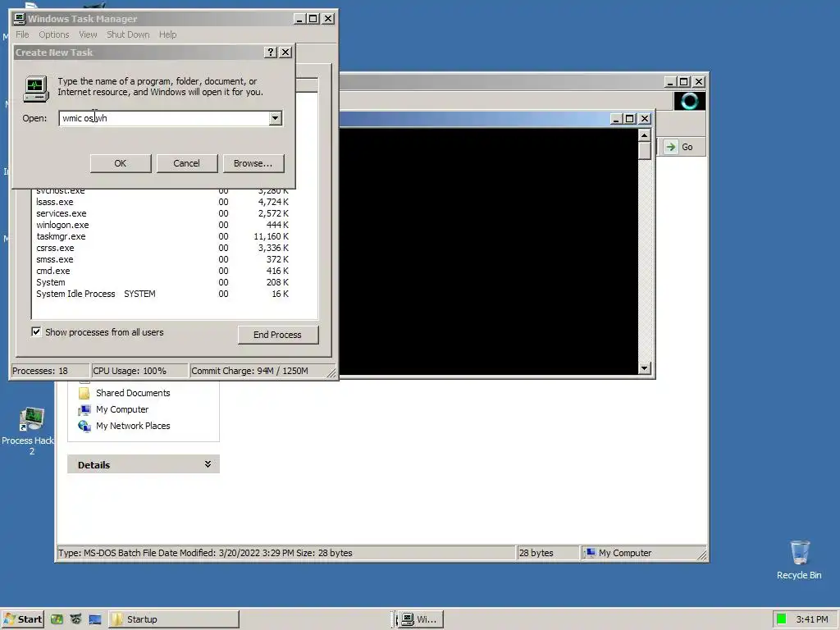This screenshot has width=840, height=630.
Task: Click the console scrollbar thumb
Action: (645, 151)
